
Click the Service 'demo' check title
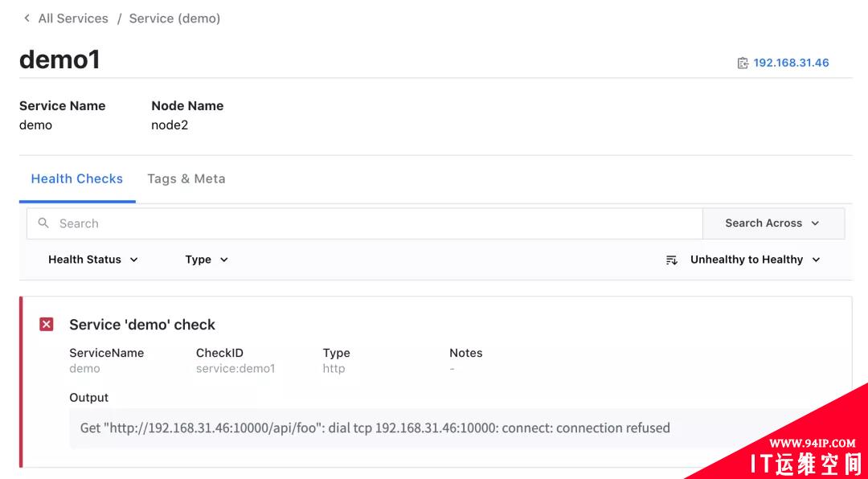pos(142,325)
